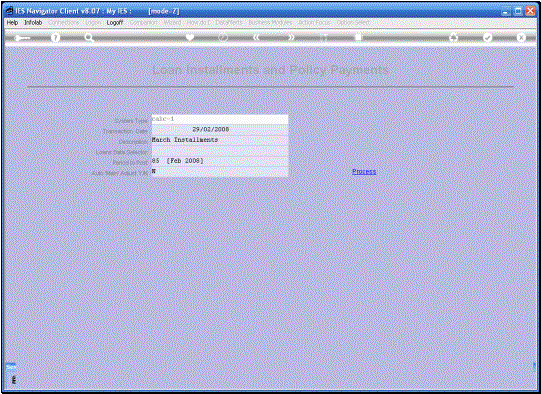The height and width of the screenshot is (394, 541).
Task: Click the clipboard icon in the toolbar
Action: (358, 37)
